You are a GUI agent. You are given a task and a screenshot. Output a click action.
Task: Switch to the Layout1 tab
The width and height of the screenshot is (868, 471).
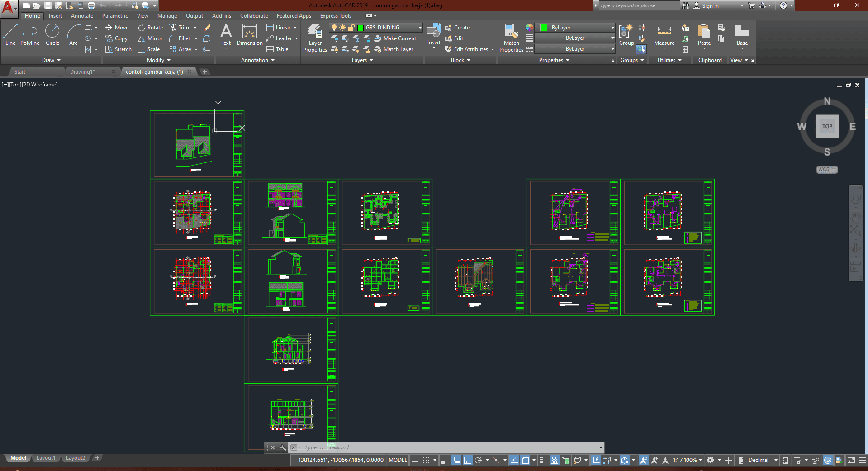pyautogui.click(x=46, y=458)
